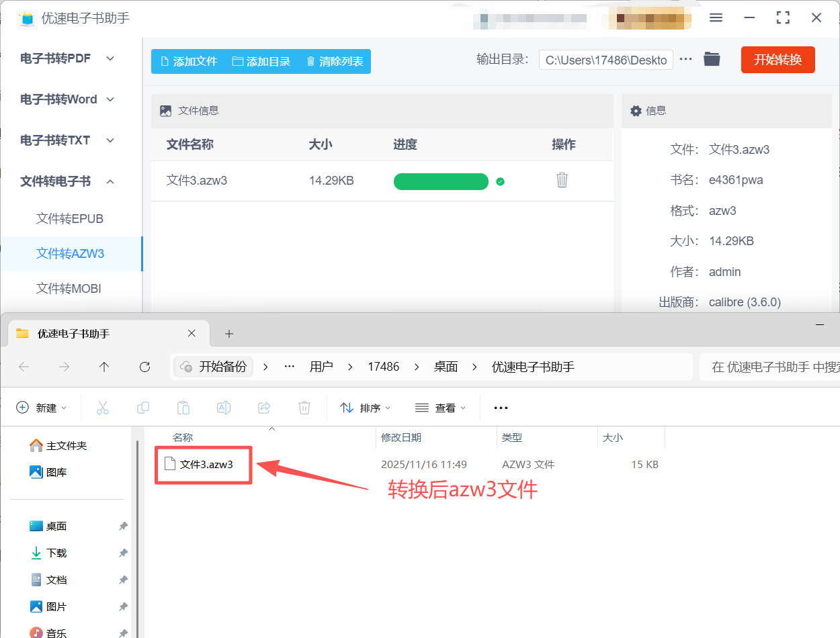Viewport: 840px width, 638px height.
Task: Open output folder via folder icon
Action: click(712, 59)
